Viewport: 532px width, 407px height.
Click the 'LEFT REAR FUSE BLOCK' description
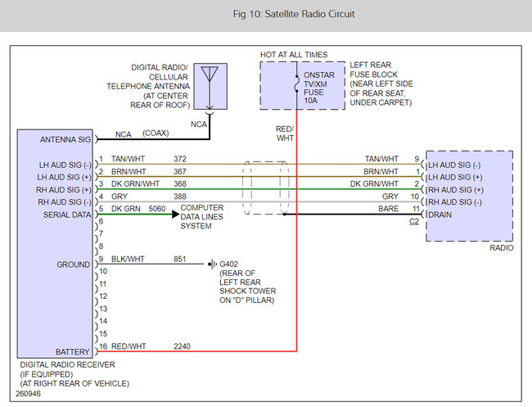point(381,84)
